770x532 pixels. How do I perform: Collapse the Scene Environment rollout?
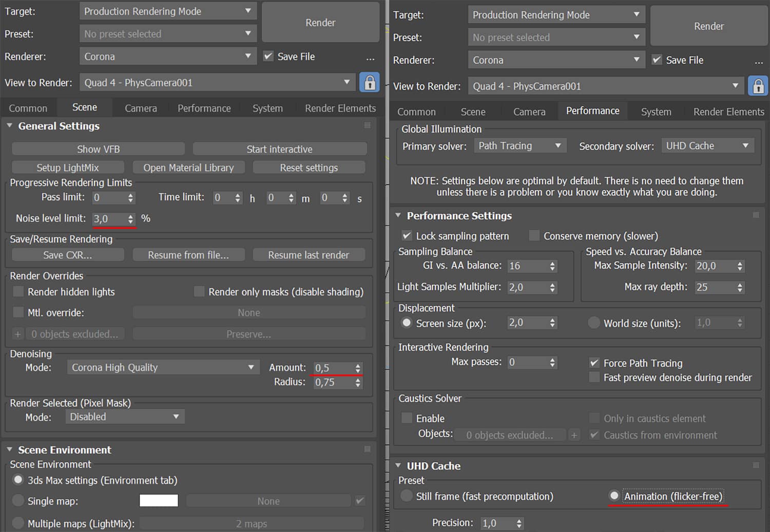9,449
